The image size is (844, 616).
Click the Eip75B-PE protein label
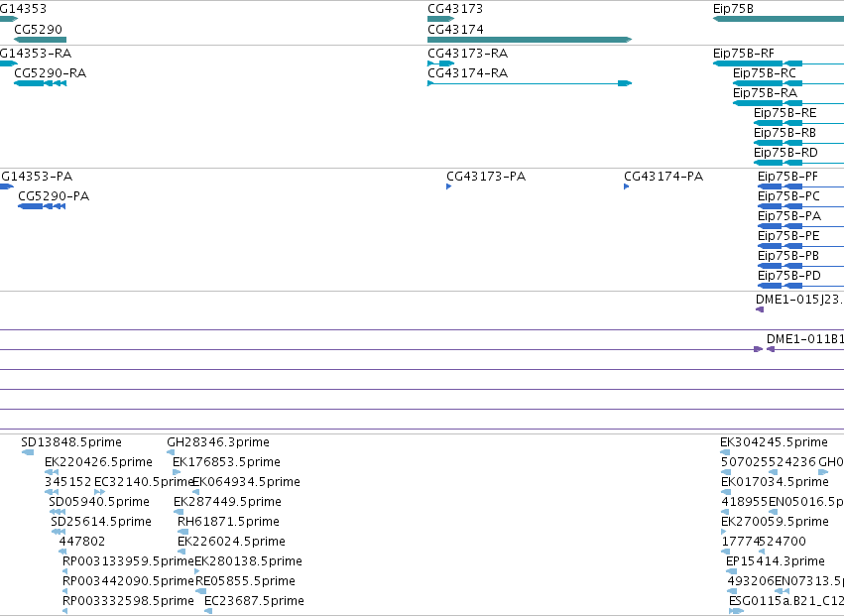click(x=788, y=236)
